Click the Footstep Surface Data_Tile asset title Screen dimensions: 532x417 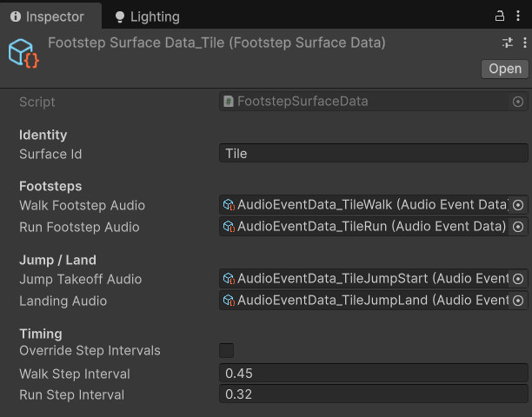216,43
